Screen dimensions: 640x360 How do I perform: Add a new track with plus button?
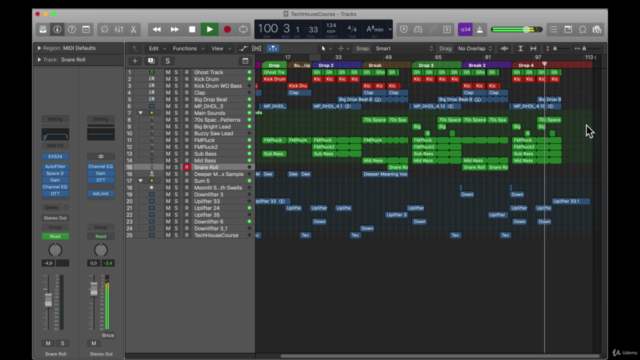tap(135, 61)
